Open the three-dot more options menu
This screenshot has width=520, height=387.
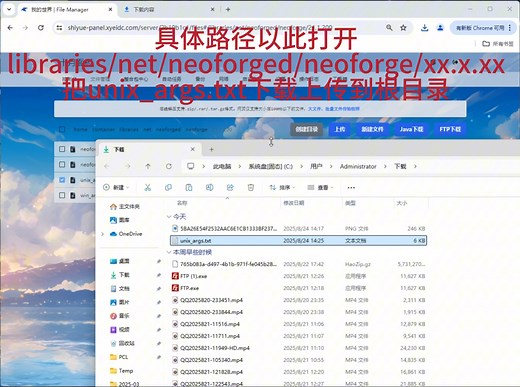pyautogui.click(x=351, y=187)
